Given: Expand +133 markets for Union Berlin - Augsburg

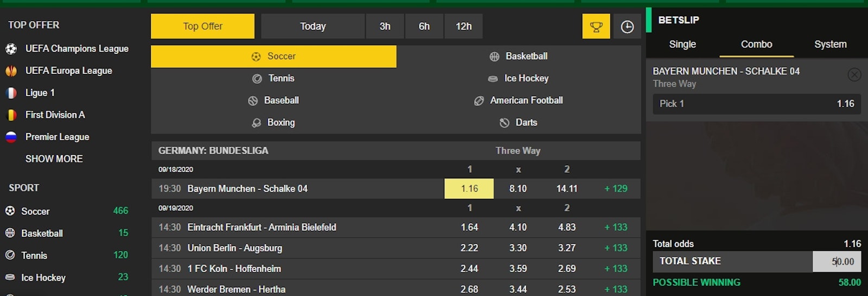Looking at the screenshot, I should point(616,248).
